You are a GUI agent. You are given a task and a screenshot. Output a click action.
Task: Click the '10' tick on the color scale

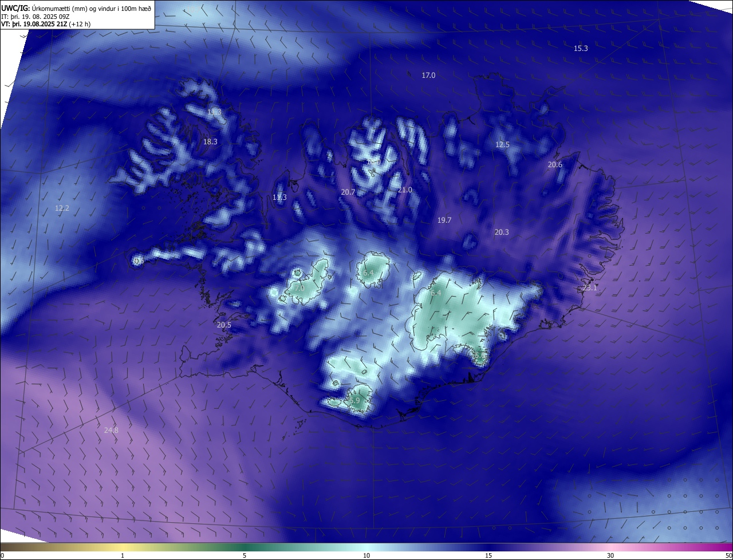(x=366, y=555)
